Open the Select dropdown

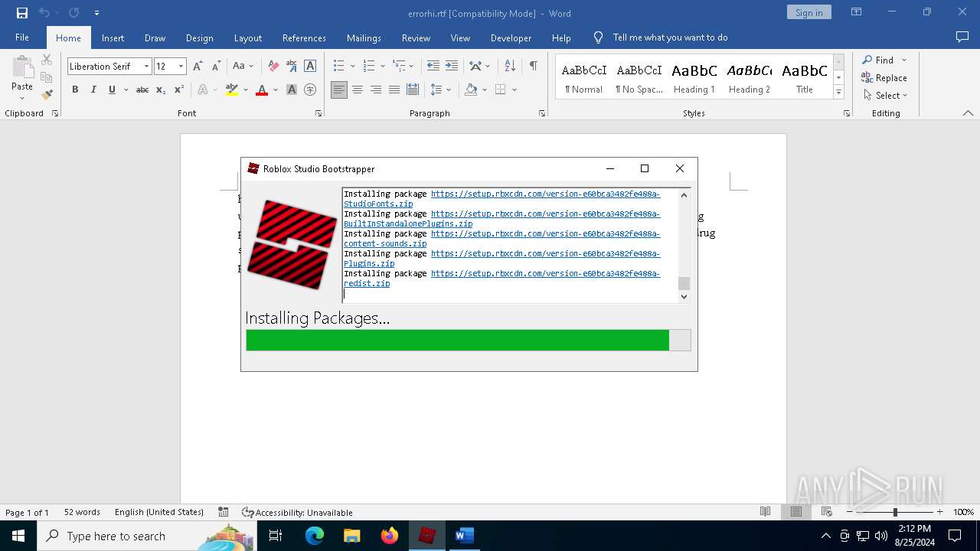tap(885, 95)
